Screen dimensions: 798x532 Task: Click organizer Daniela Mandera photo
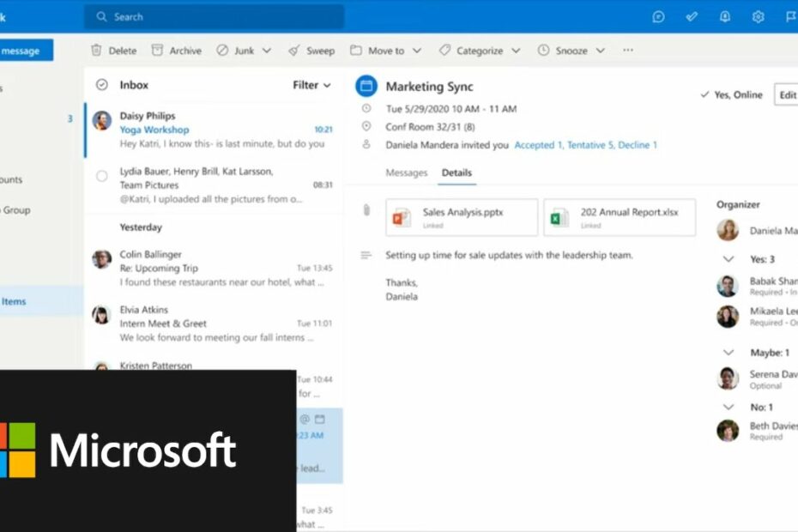coord(728,230)
